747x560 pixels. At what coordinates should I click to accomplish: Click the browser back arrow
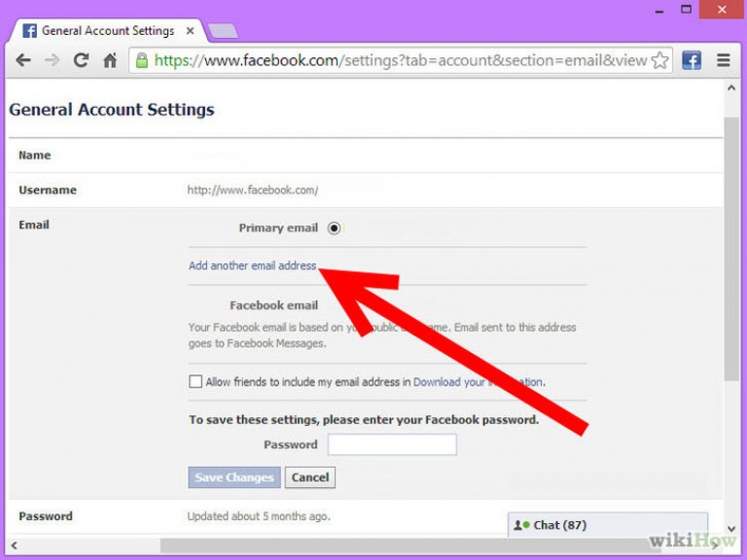23,60
